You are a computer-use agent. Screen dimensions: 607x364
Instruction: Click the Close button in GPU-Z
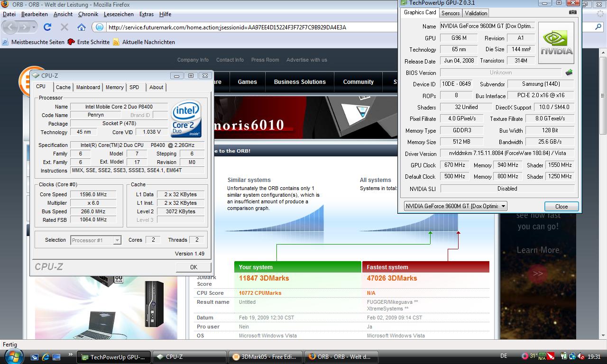[x=561, y=207]
